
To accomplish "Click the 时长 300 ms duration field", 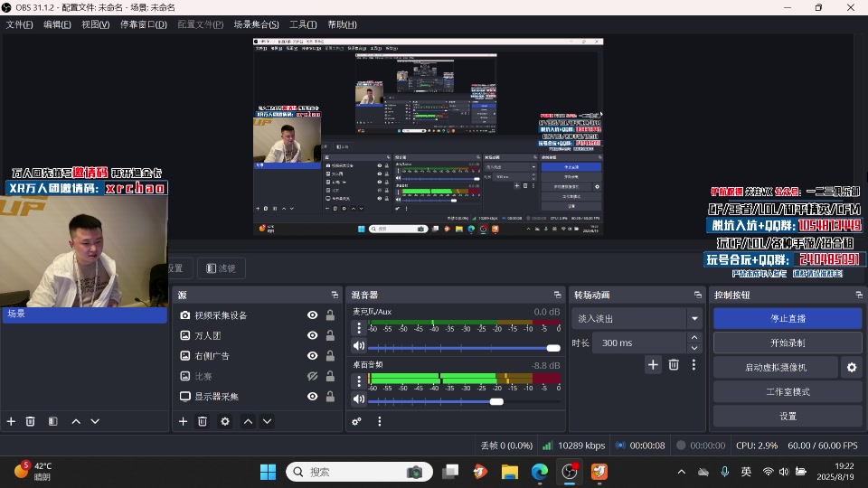I will click(x=639, y=343).
